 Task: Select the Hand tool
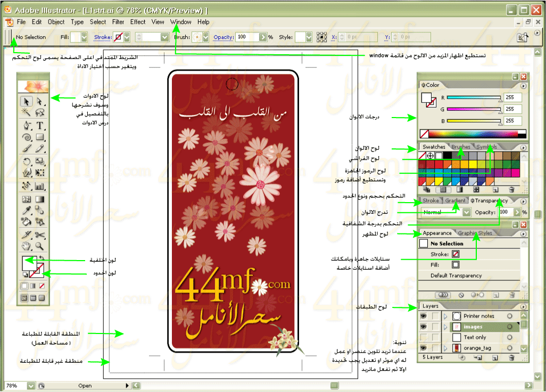pyautogui.click(x=27, y=246)
